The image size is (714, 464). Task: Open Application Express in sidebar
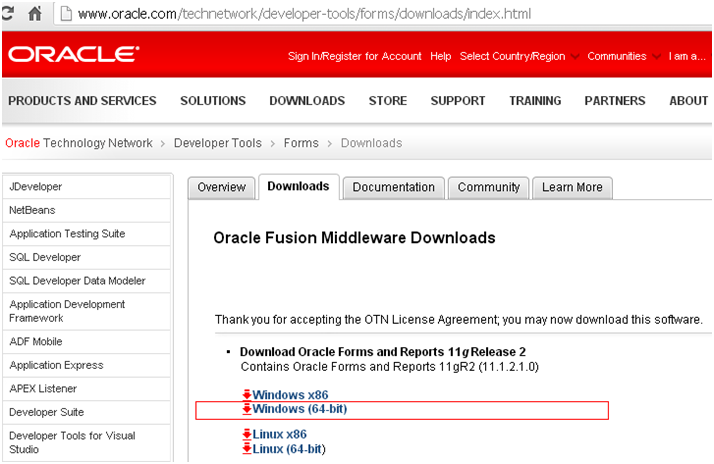point(87,366)
